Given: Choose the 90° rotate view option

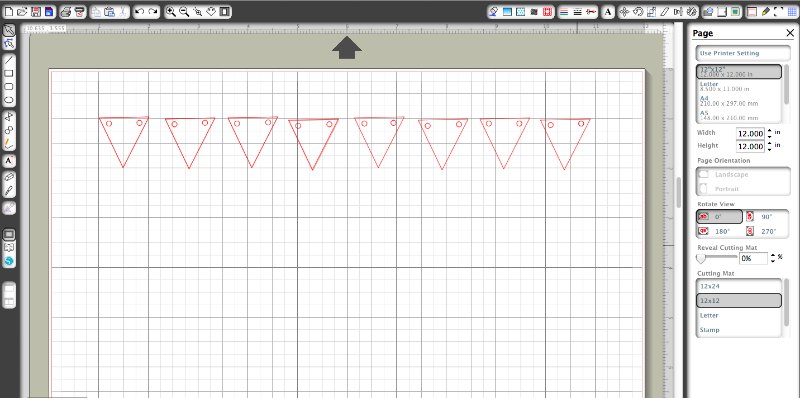Looking at the screenshot, I should (x=767, y=216).
